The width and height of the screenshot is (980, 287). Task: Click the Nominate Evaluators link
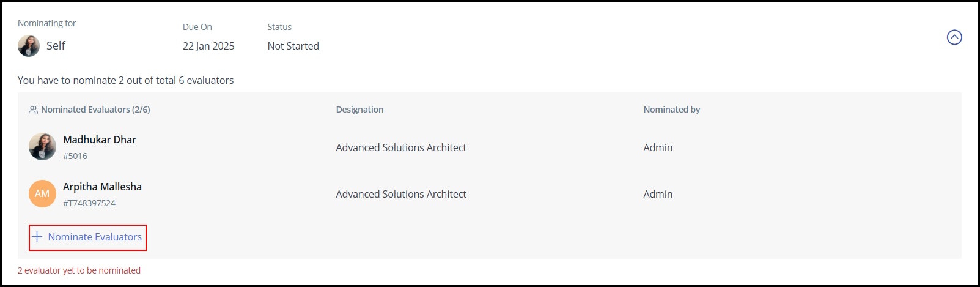(x=87, y=237)
